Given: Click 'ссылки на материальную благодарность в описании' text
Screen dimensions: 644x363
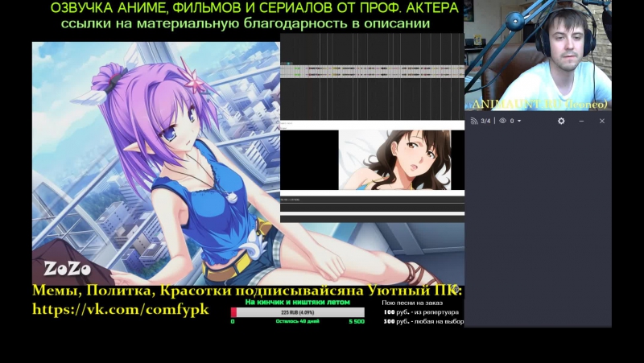Looking at the screenshot, I should point(246,23).
